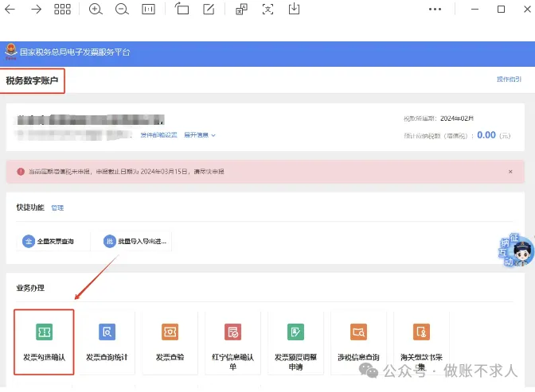Dismiss the red VAT declaration warning
535x392 pixels.
click(510, 172)
